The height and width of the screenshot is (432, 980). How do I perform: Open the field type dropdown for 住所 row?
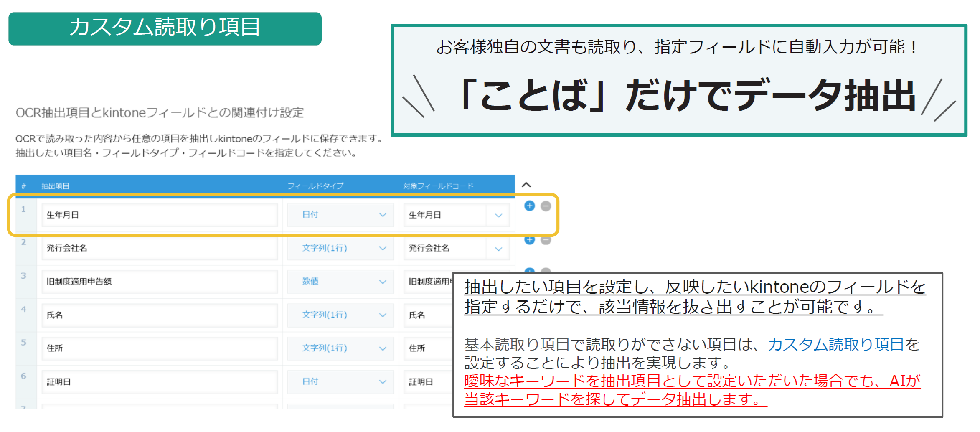click(x=340, y=348)
